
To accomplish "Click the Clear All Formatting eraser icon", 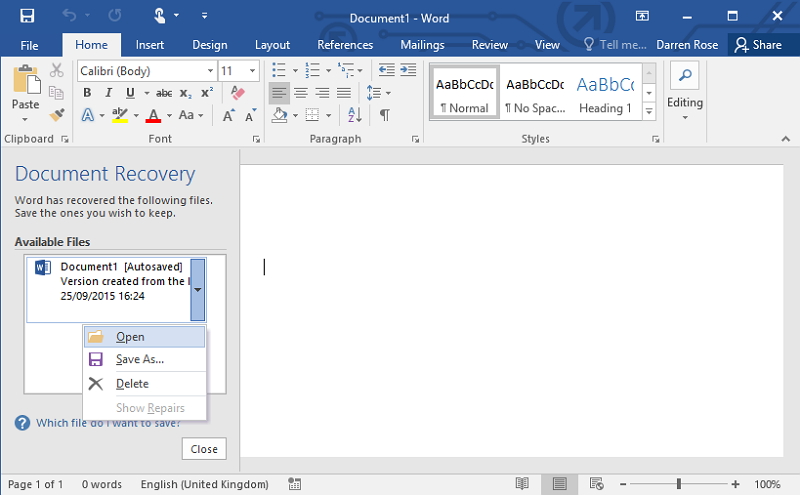I will click(x=237, y=92).
